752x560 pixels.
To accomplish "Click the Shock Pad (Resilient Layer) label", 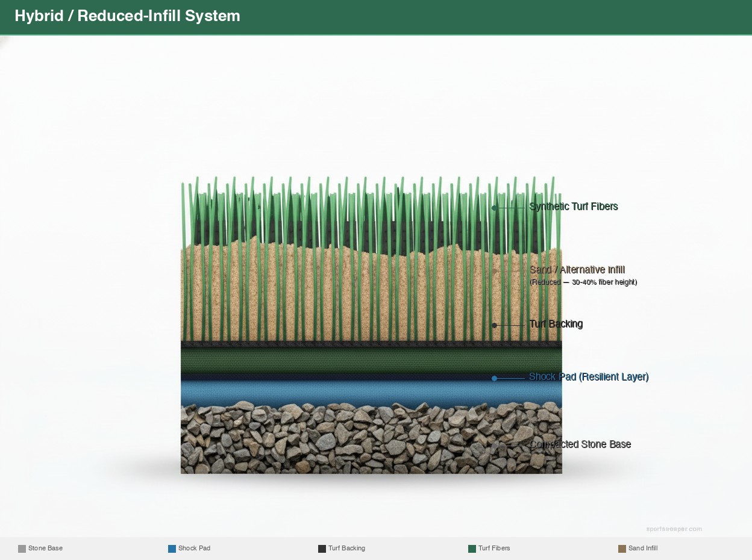I will pos(589,377).
